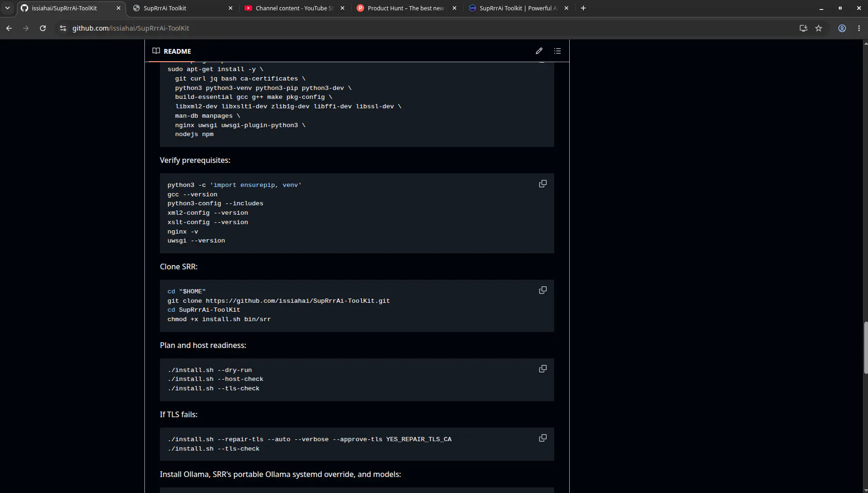
Task: Open the browser profile icon
Action: point(842,28)
